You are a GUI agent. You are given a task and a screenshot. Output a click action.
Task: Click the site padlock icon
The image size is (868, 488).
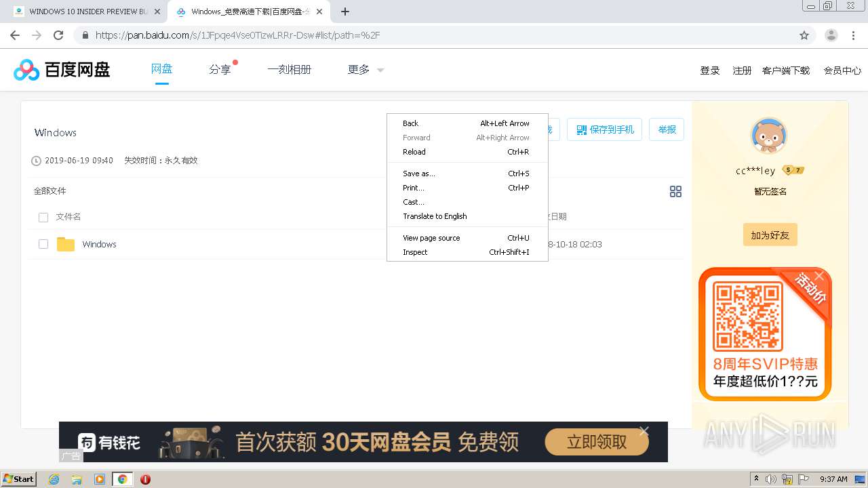pyautogui.click(x=85, y=35)
